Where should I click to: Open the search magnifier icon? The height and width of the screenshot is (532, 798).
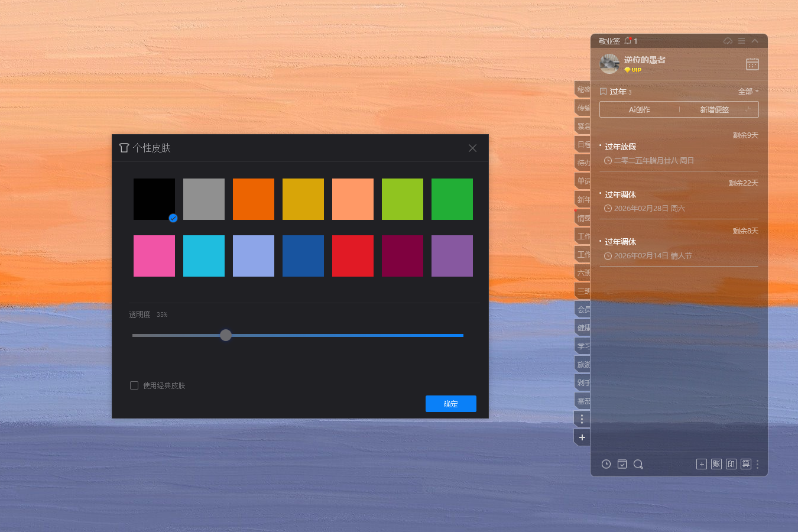638,464
